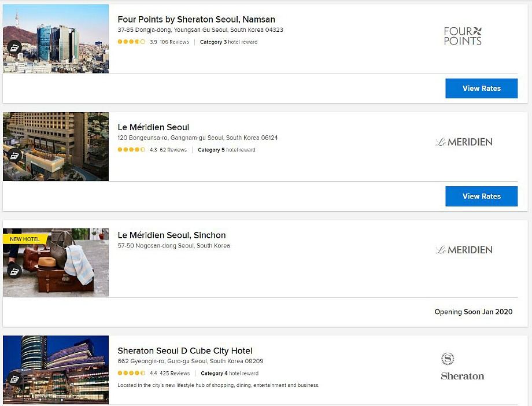The height and width of the screenshot is (406, 532).
Task: Click address 662 Gyeongin-ro, Guro-gu Seoul
Action: click(x=190, y=361)
